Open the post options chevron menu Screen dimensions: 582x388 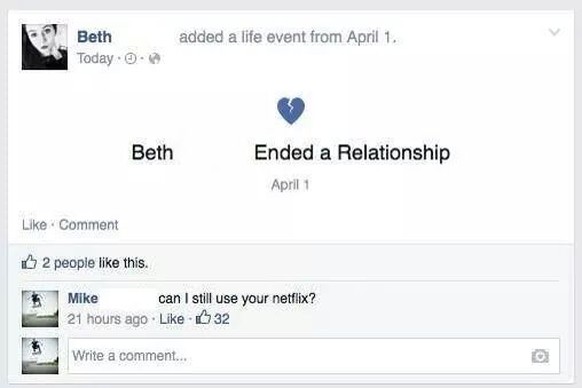[554, 32]
